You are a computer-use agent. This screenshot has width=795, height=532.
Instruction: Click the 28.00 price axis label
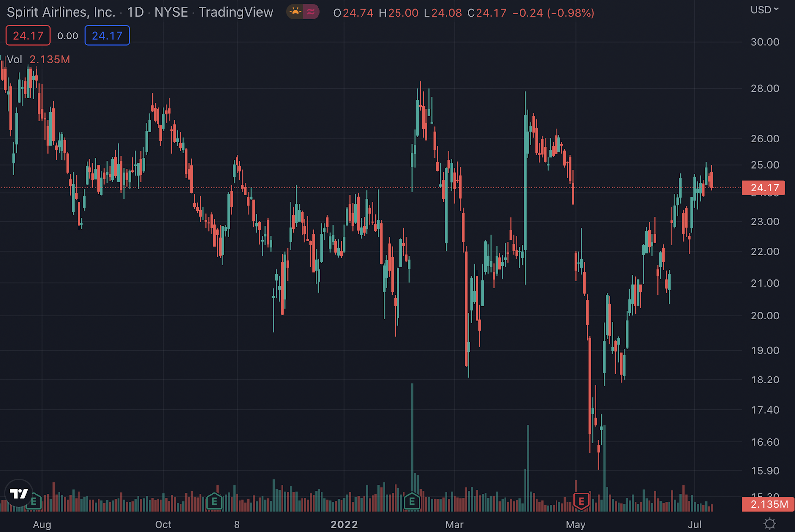click(765, 89)
